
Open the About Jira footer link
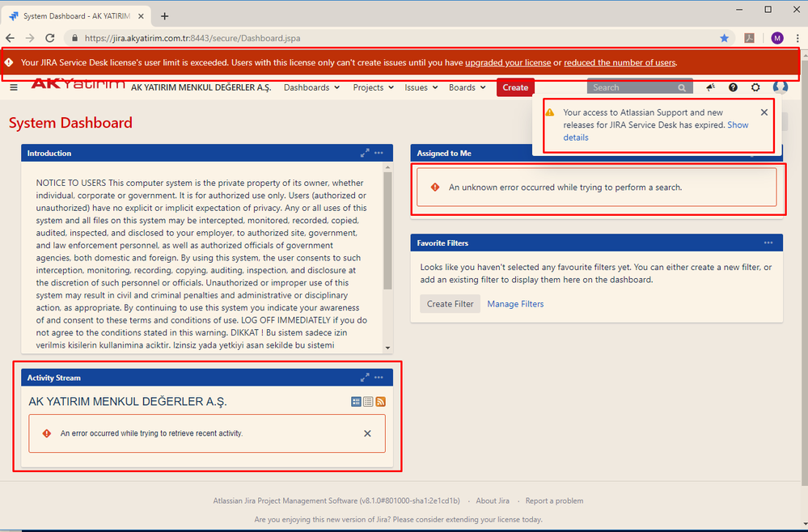pyautogui.click(x=493, y=500)
